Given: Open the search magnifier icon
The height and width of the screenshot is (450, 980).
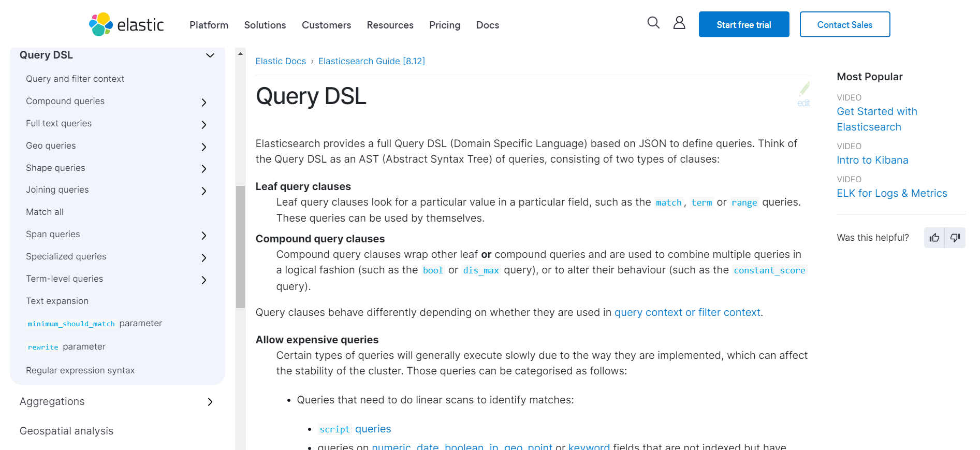Looking at the screenshot, I should (x=653, y=23).
